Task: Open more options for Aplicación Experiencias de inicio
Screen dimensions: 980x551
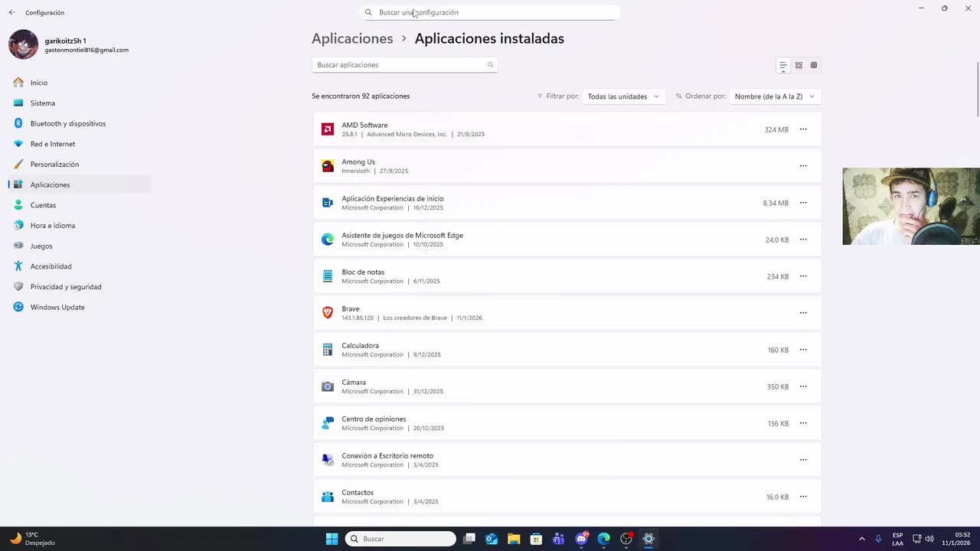Action: pos(803,203)
